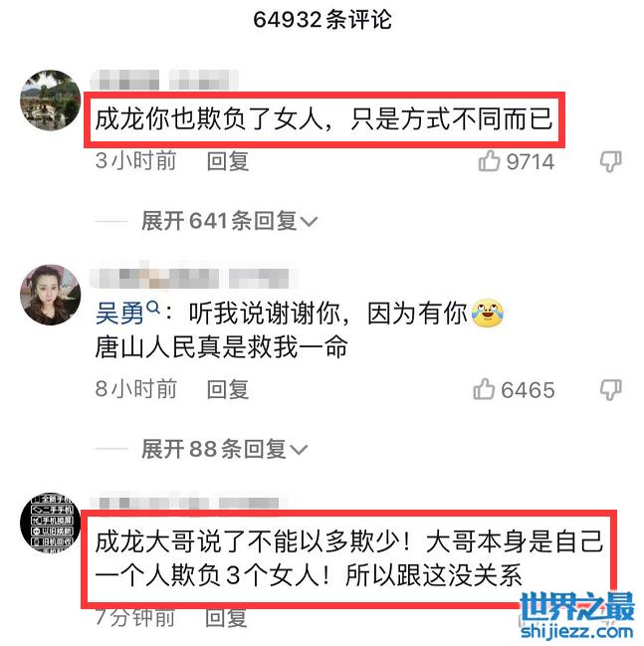Image resolution: width=644 pixels, height=646 pixels.
Task: Open the black phone-shop avatar
Action: pos(51,523)
